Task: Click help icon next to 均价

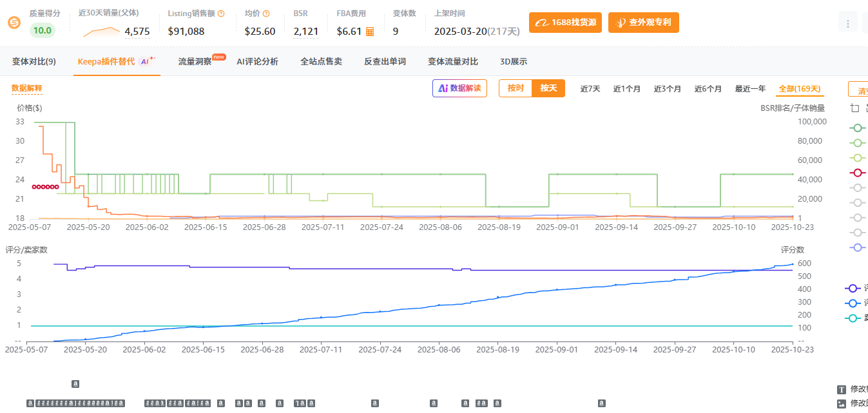Action: tap(266, 14)
